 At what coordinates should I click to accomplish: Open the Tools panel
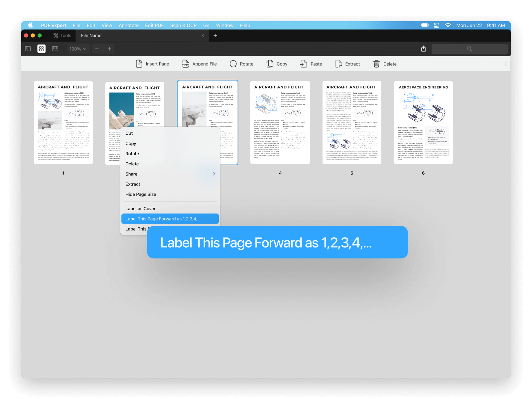tap(62, 36)
